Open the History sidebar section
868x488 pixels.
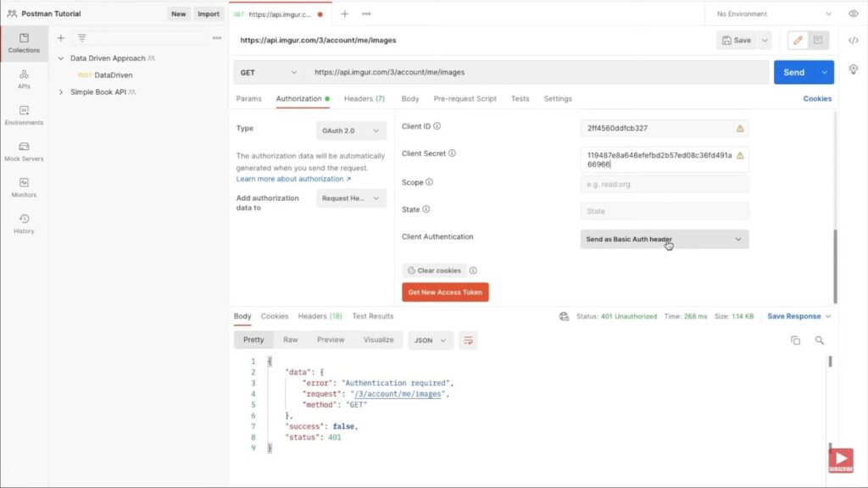click(24, 224)
